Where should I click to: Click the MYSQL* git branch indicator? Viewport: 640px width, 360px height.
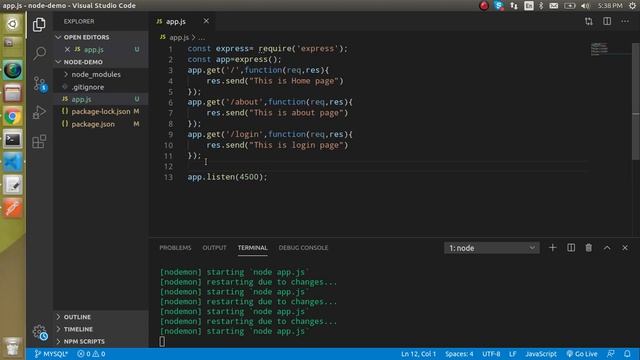pos(51,354)
